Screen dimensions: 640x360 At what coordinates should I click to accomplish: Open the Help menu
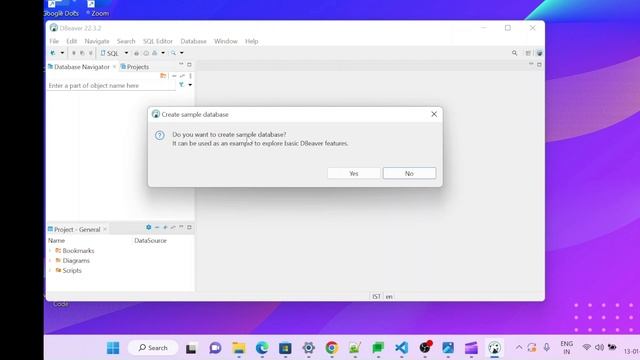coord(251,41)
